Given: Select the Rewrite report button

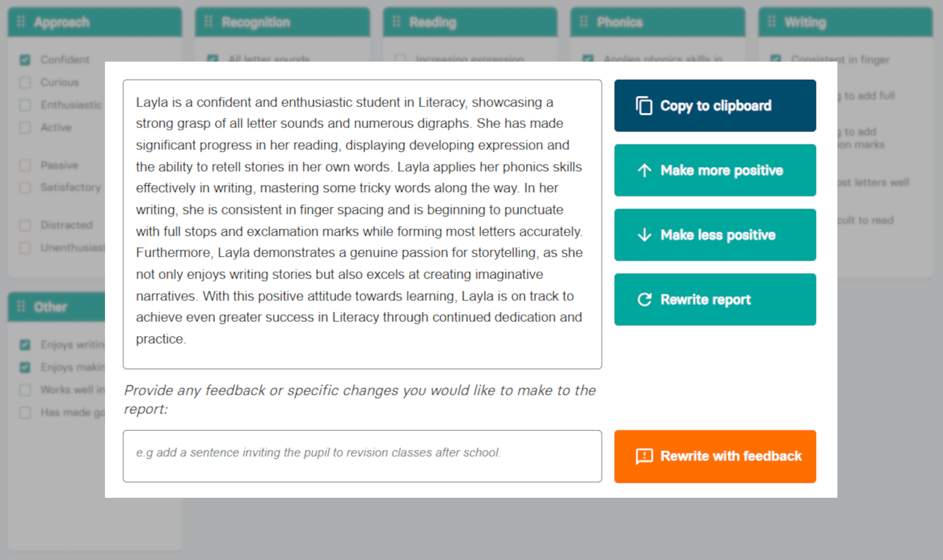Looking at the screenshot, I should click(x=715, y=300).
